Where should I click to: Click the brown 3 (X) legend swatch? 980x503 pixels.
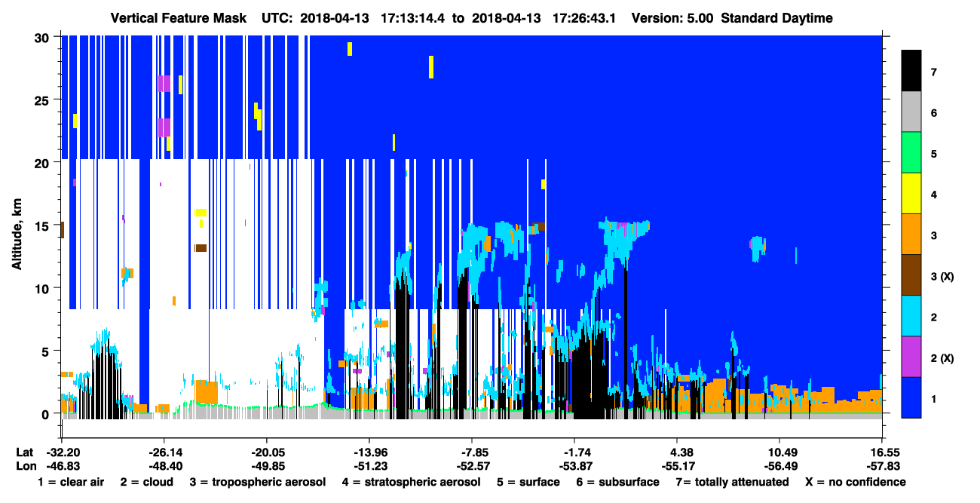pos(911,275)
